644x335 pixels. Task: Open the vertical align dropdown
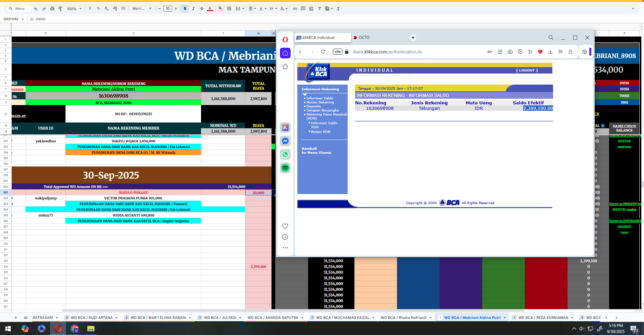click(263, 9)
